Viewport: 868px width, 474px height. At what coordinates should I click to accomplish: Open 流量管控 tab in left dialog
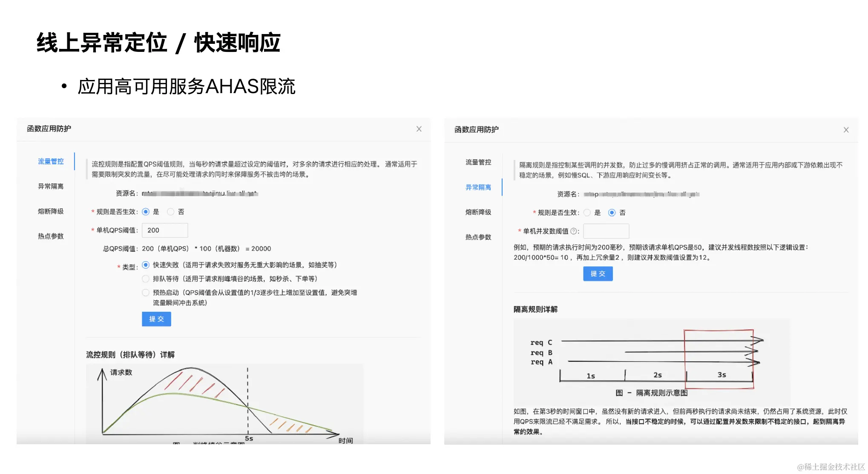coord(51,161)
